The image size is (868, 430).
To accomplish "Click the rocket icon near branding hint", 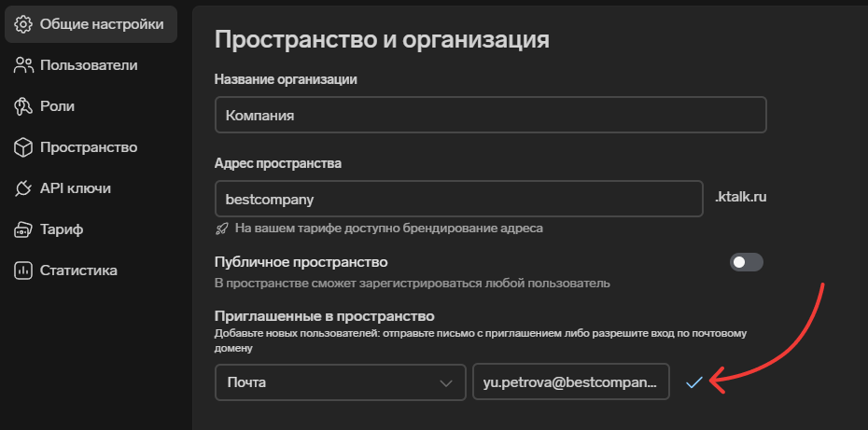I will tap(221, 228).
